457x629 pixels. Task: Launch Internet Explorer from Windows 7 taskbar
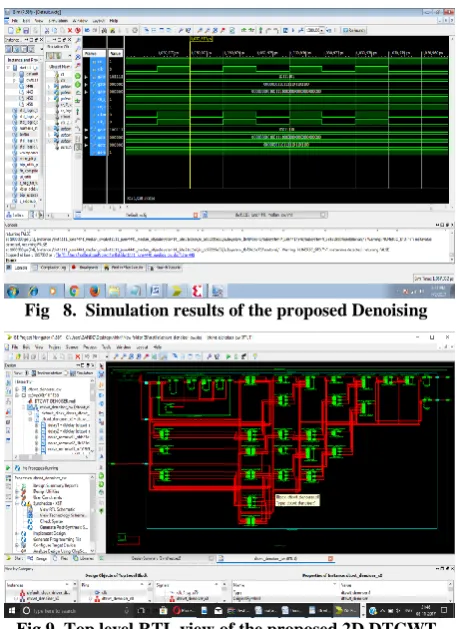click(x=33, y=291)
